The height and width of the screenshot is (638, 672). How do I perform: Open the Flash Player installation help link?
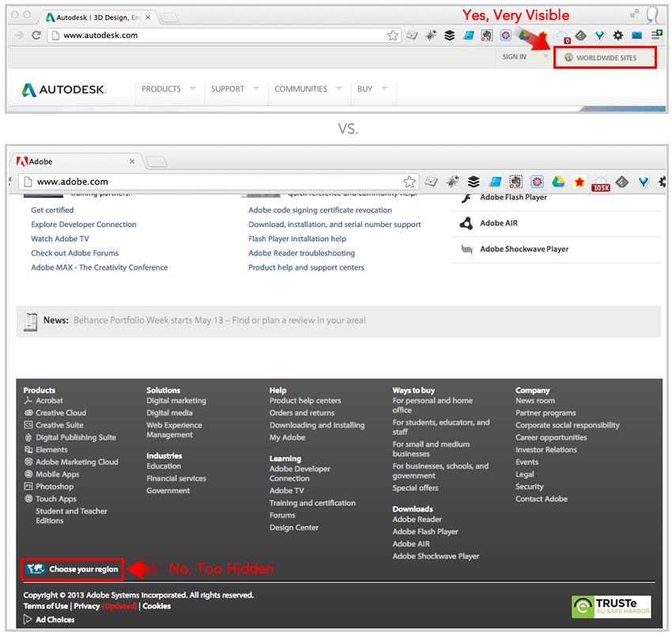point(297,239)
